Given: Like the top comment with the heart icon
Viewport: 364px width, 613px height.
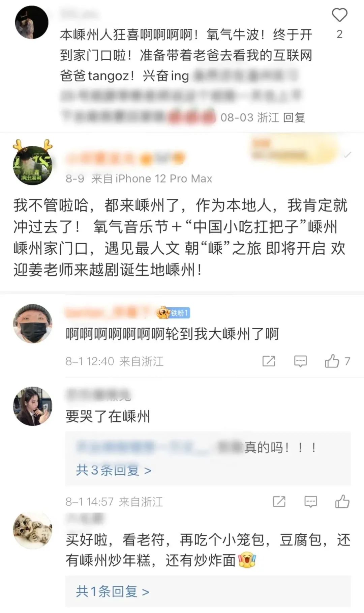Looking at the screenshot, I should (339, 16).
